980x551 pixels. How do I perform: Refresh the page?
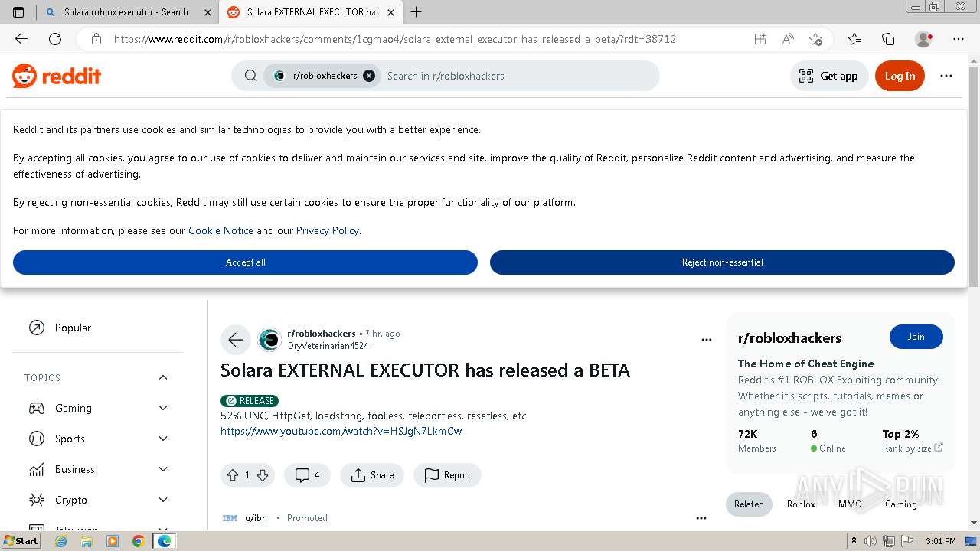55,39
